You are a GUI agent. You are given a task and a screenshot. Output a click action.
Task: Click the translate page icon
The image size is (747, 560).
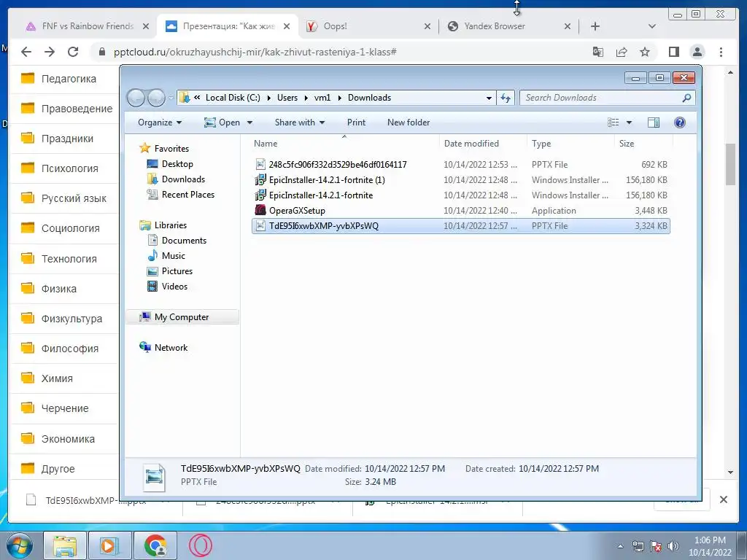click(x=598, y=52)
